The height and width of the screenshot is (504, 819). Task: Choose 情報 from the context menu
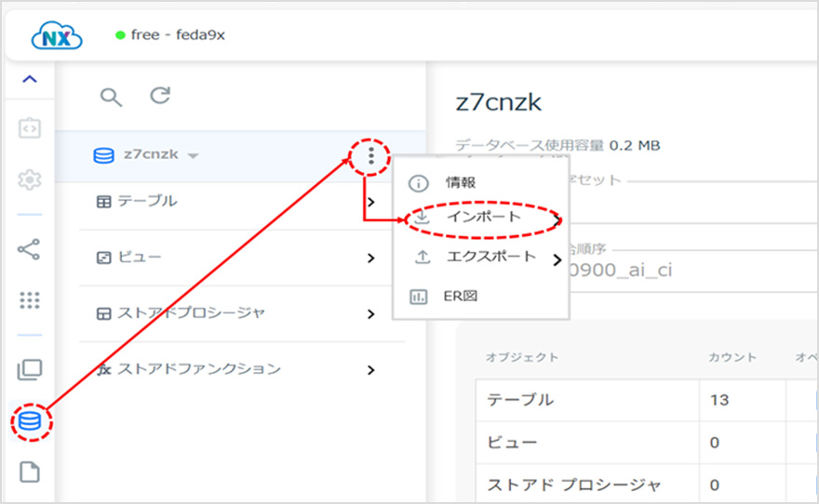460,182
